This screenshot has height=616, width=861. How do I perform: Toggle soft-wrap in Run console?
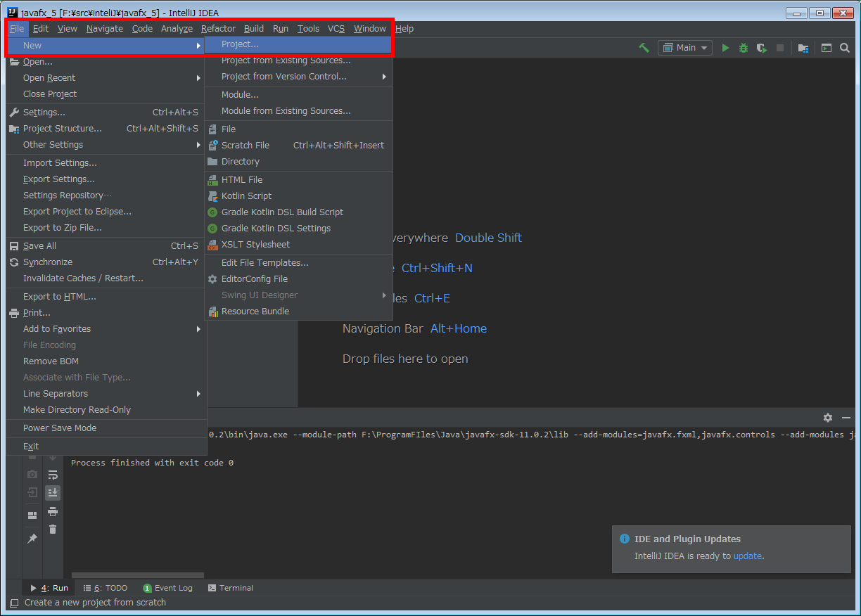53,475
